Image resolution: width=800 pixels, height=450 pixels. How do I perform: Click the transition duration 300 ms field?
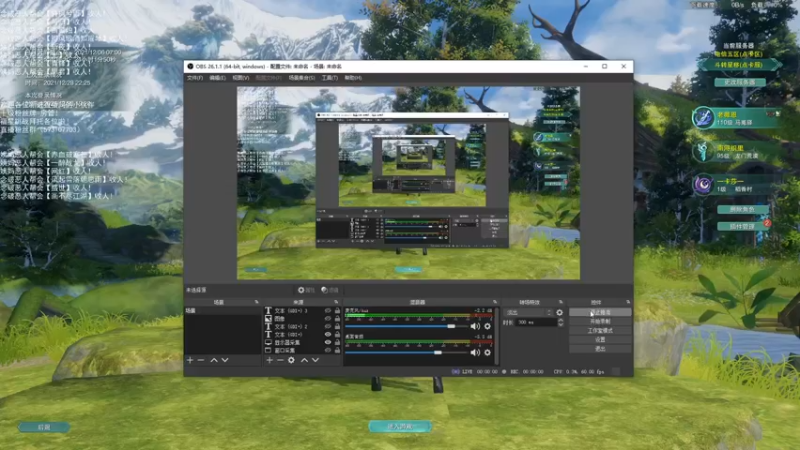(x=536, y=322)
